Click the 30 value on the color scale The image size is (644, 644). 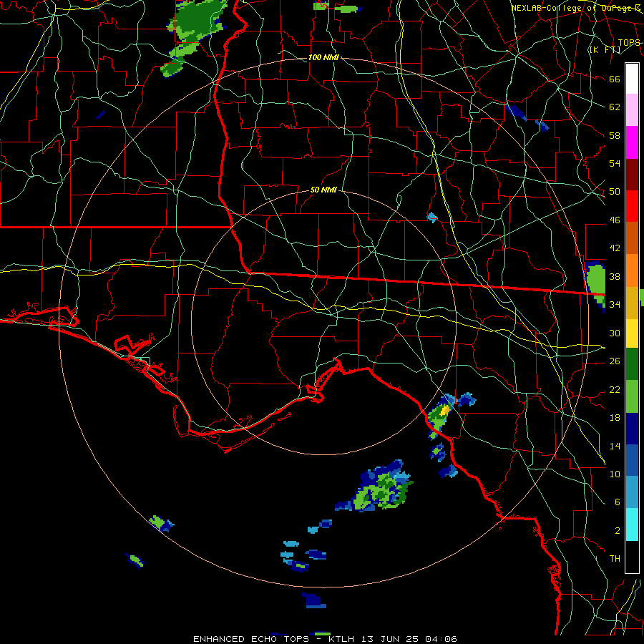(x=615, y=333)
